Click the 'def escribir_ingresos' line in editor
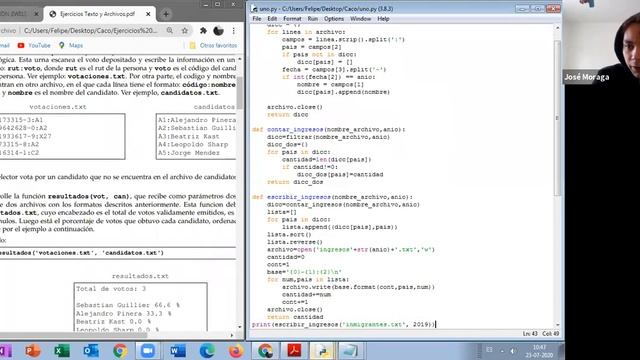640x360 pixels. click(x=333, y=197)
